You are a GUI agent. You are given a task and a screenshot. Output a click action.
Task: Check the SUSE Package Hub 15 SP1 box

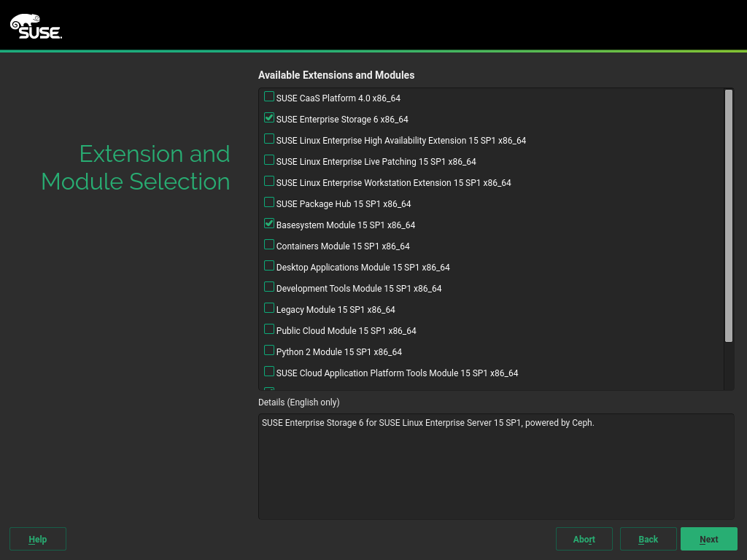tap(269, 203)
